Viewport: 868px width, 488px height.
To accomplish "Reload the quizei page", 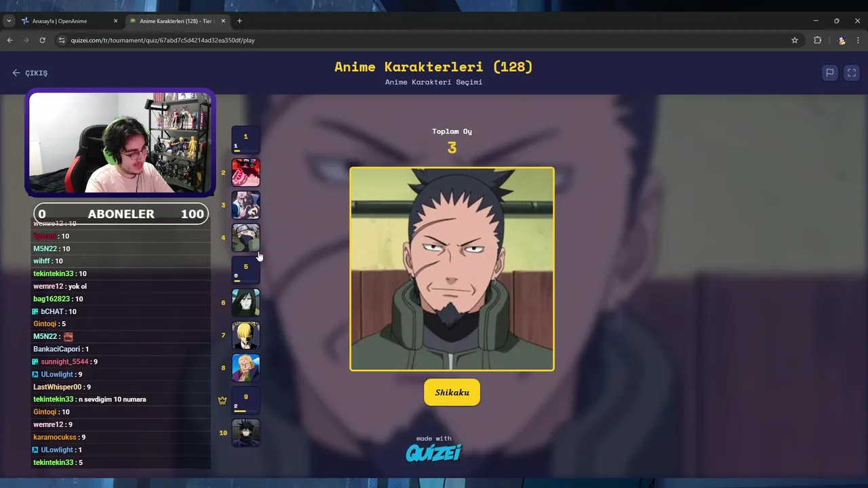I will (x=42, y=40).
